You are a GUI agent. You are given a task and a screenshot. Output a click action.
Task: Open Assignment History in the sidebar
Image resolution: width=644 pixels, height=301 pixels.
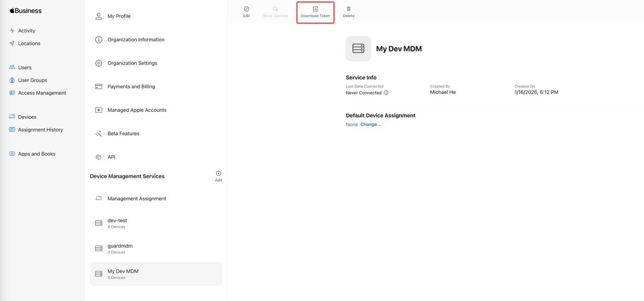tap(41, 129)
